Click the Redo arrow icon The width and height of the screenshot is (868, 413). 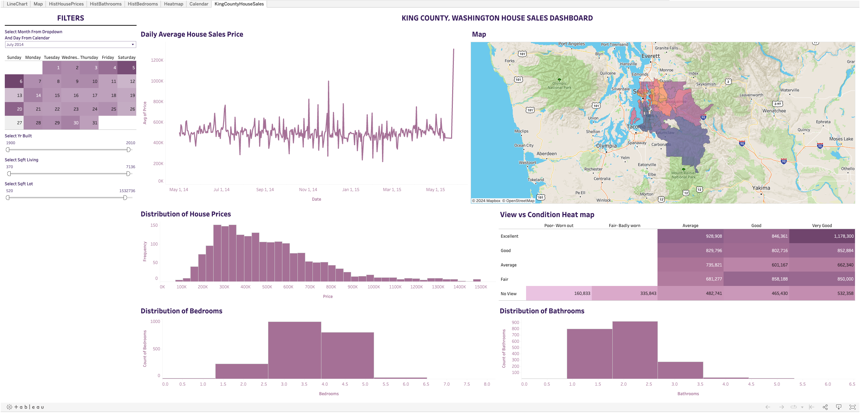click(x=781, y=407)
